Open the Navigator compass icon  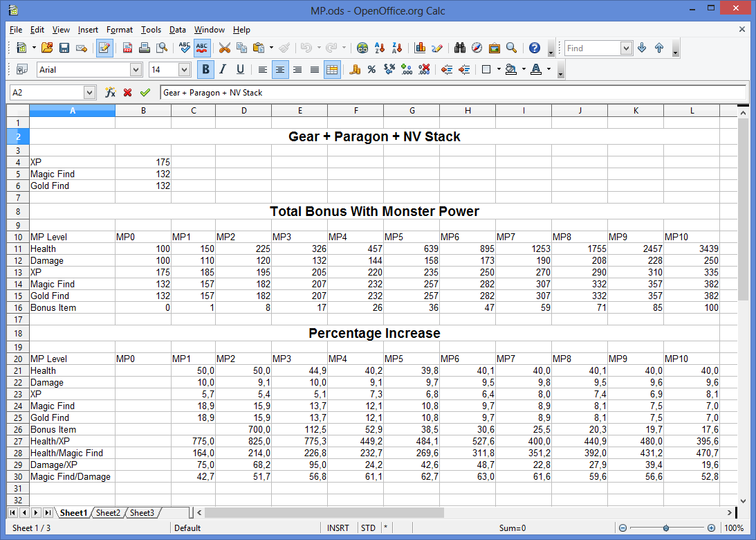pos(477,48)
